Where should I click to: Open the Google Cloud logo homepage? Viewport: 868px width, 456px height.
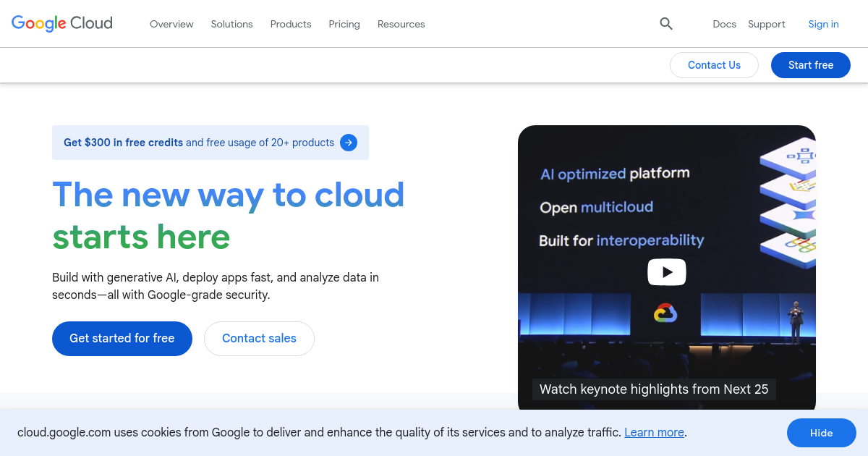[x=62, y=23]
